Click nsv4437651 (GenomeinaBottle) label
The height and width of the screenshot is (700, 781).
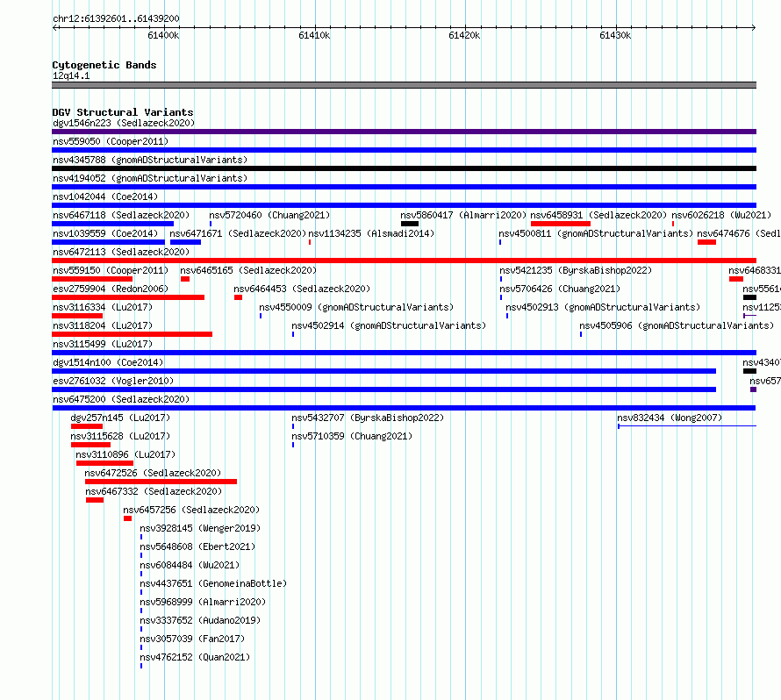tap(213, 583)
